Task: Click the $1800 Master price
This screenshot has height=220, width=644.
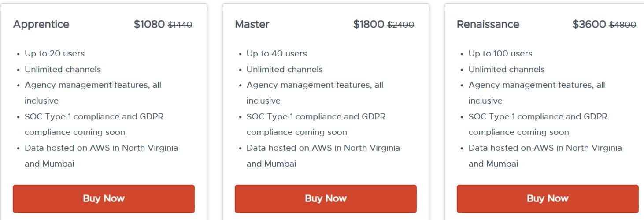Action: click(369, 24)
